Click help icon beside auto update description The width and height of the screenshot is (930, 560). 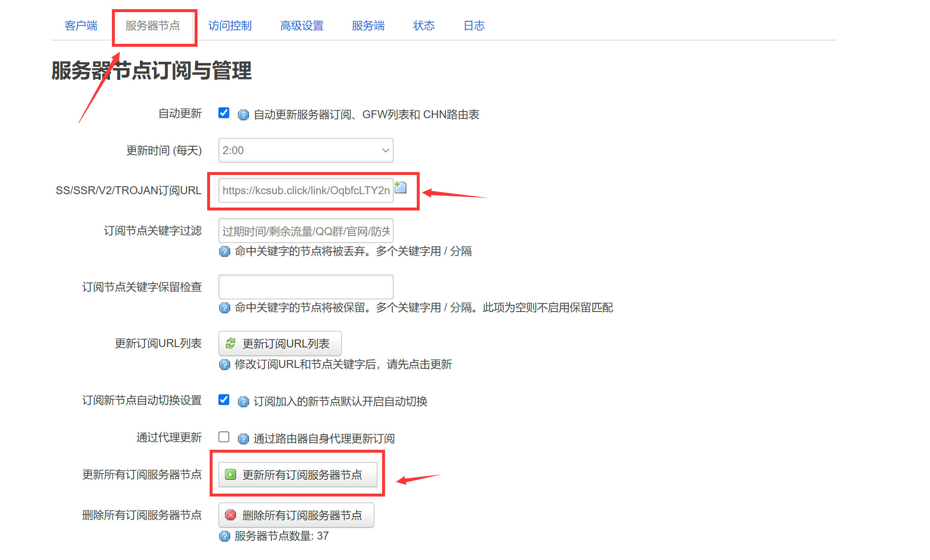click(x=243, y=115)
